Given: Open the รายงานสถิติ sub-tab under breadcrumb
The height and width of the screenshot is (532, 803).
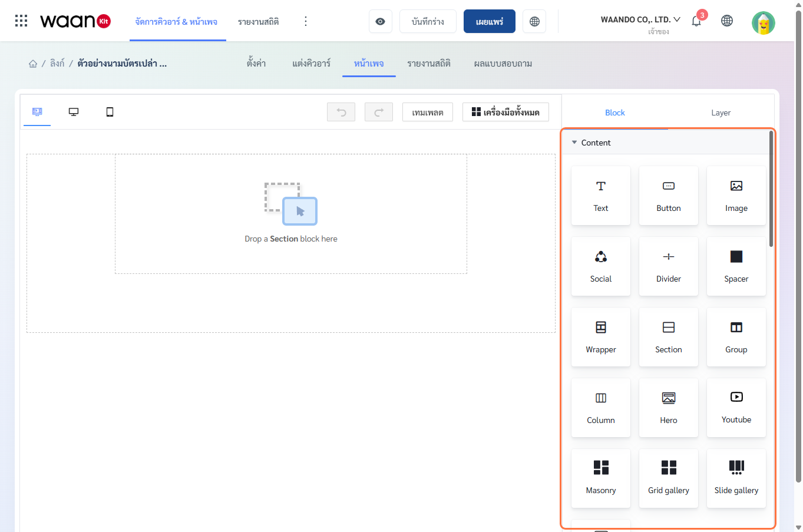Looking at the screenshot, I should 429,64.
